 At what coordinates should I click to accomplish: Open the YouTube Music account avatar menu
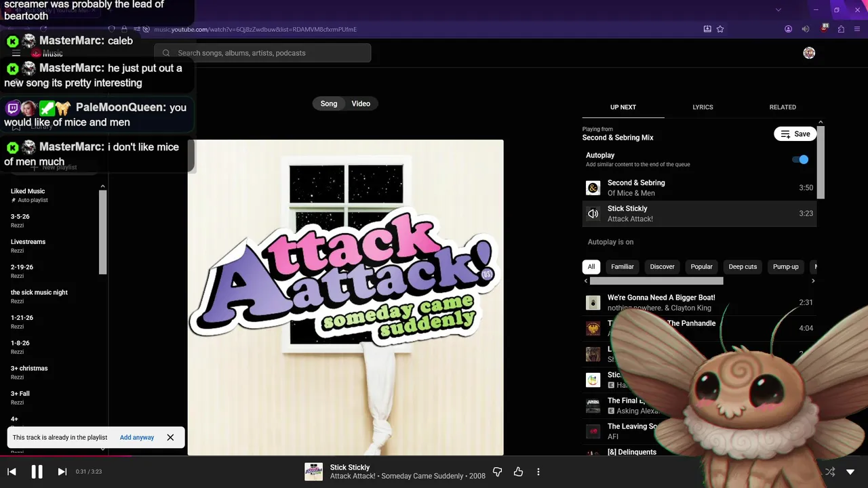(809, 53)
